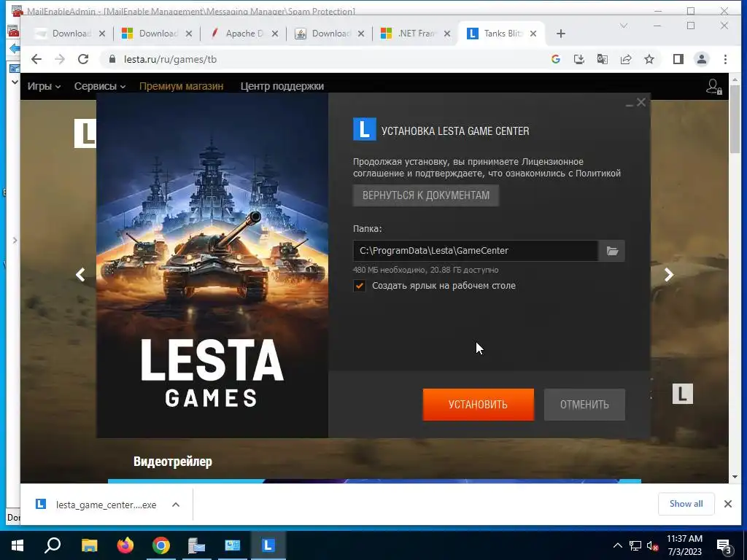This screenshot has width=747, height=560.
Task: Open the Windows Start menu
Action: pos(18,545)
